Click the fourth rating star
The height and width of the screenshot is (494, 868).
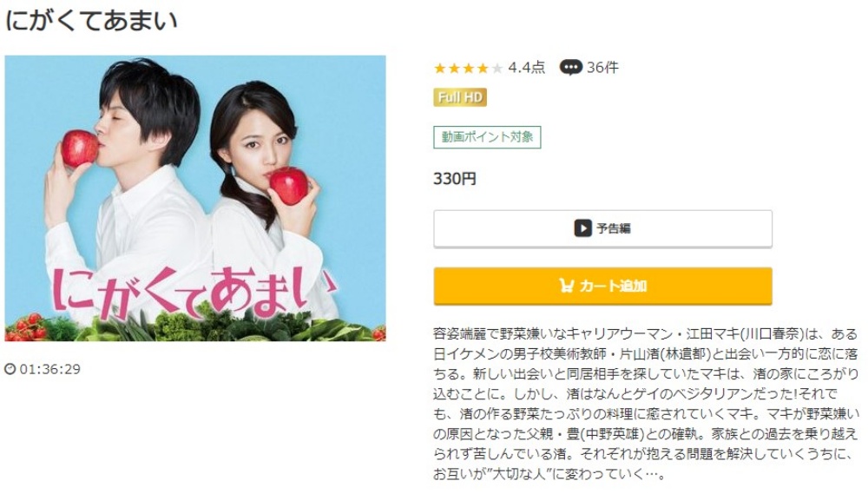pyautogui.click(x=483, y=68)
